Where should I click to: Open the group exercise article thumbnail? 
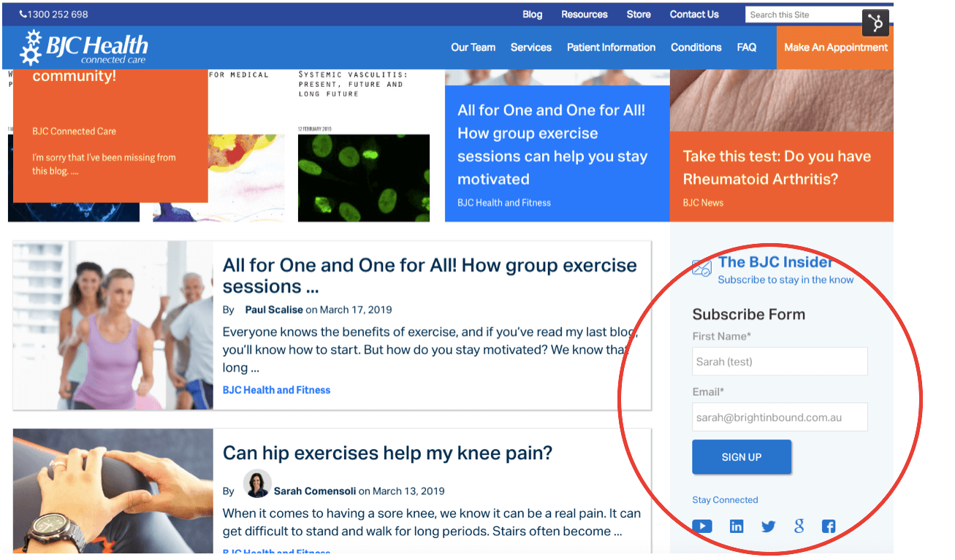[113, 326]
